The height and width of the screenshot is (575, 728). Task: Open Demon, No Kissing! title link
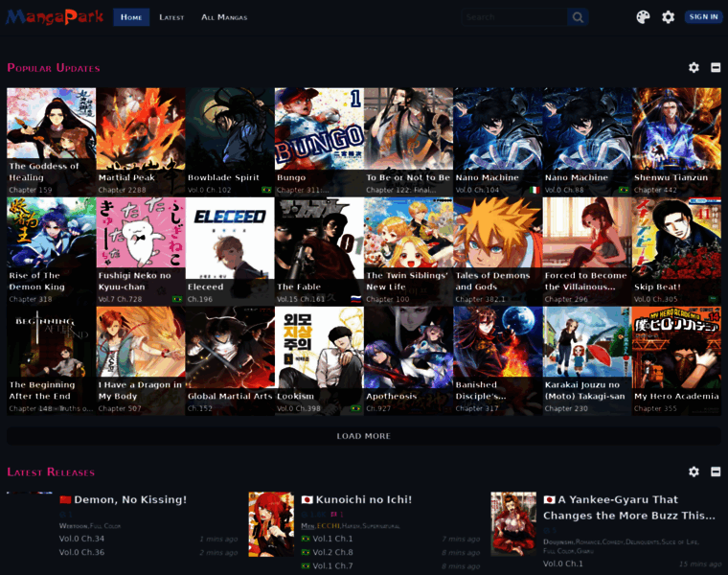tap(130, 499)
